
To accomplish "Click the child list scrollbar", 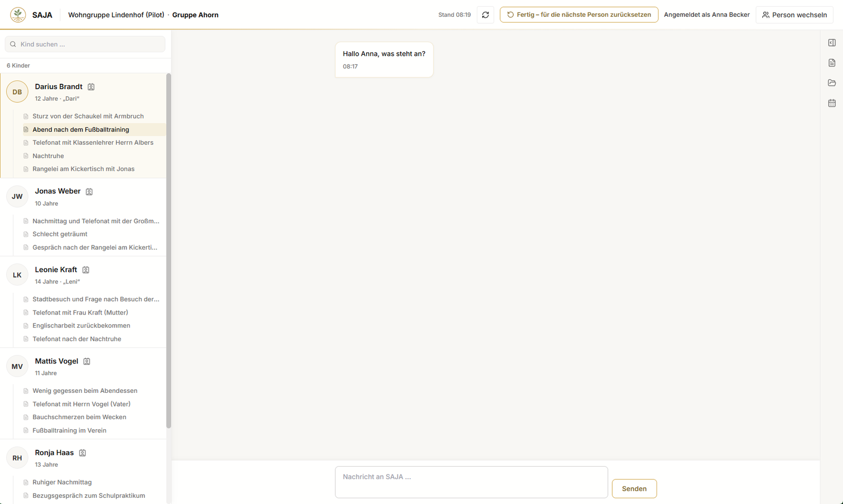I will [169, 251].
